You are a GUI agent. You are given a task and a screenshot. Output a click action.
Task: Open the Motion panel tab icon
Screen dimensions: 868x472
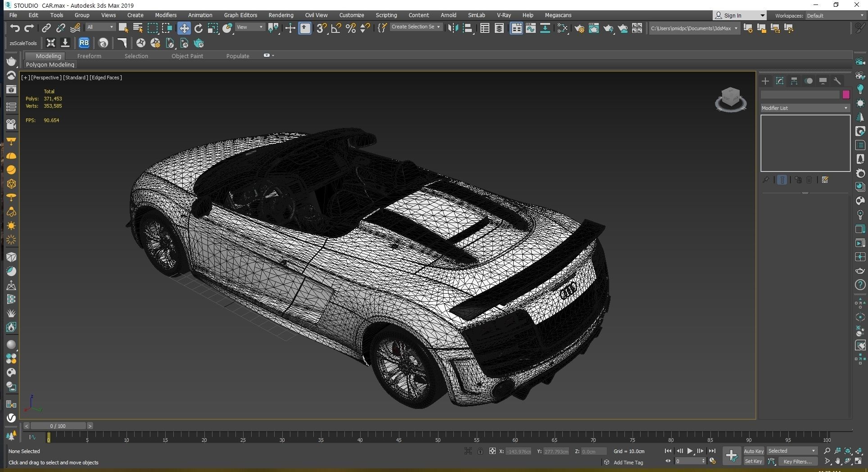pyautogui.click(x=809, y=81)
